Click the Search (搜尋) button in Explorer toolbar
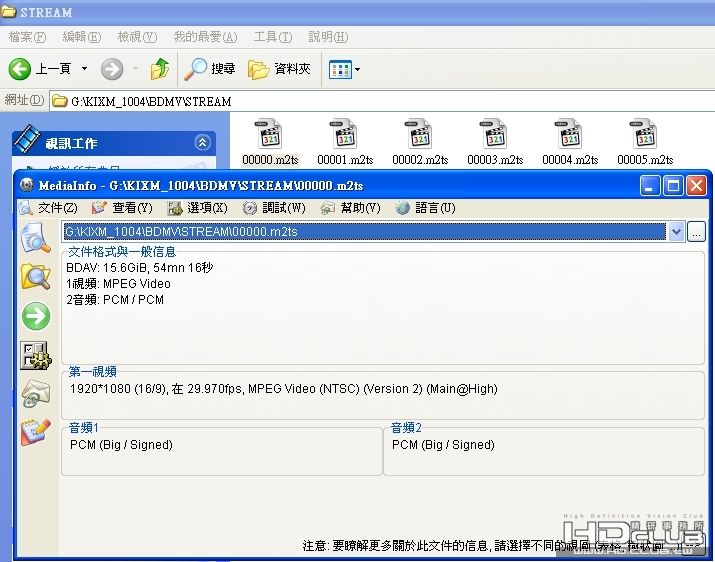Screen dimensions: 715x562 (210, 69)
